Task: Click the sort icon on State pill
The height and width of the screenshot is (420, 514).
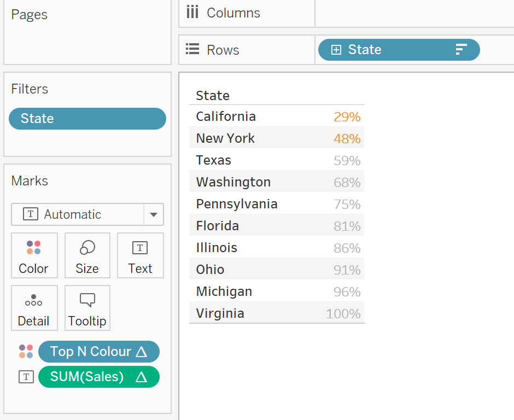Action: coord(461,50)
